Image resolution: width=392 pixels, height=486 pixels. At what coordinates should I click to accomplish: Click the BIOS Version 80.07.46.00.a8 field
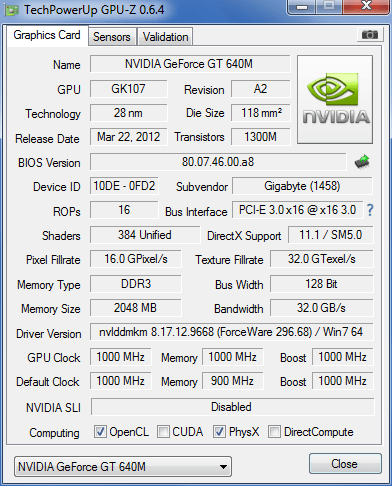218,162
